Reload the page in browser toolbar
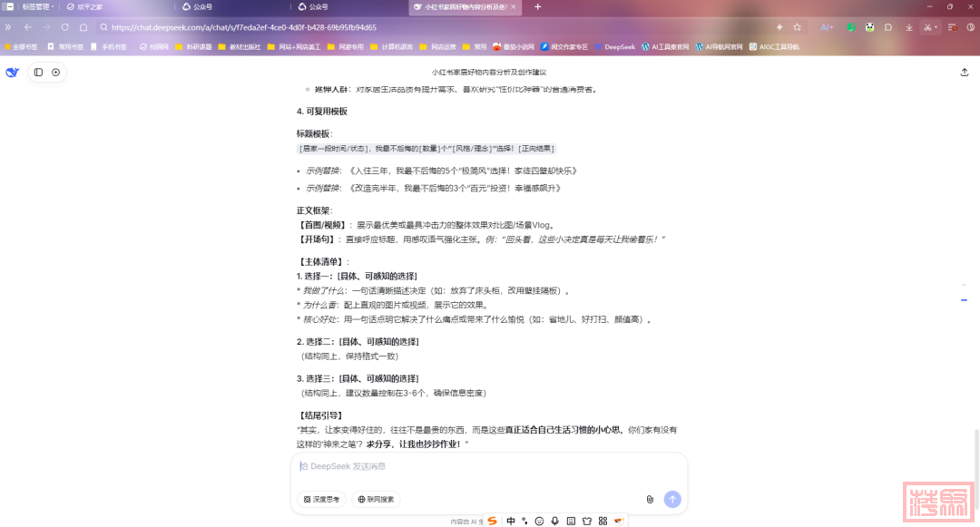Image resolution: width=980 pixels, height=527 pixels. 64,27
